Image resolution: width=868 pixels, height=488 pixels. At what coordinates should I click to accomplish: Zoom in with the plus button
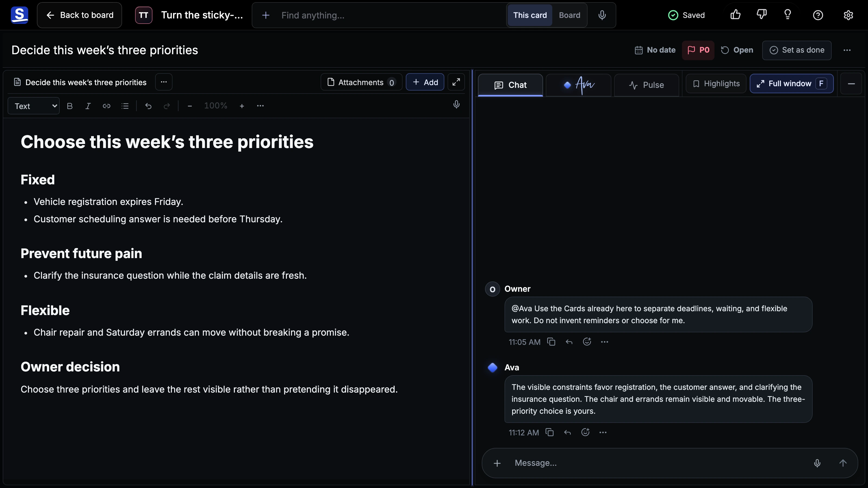point(242,106)
